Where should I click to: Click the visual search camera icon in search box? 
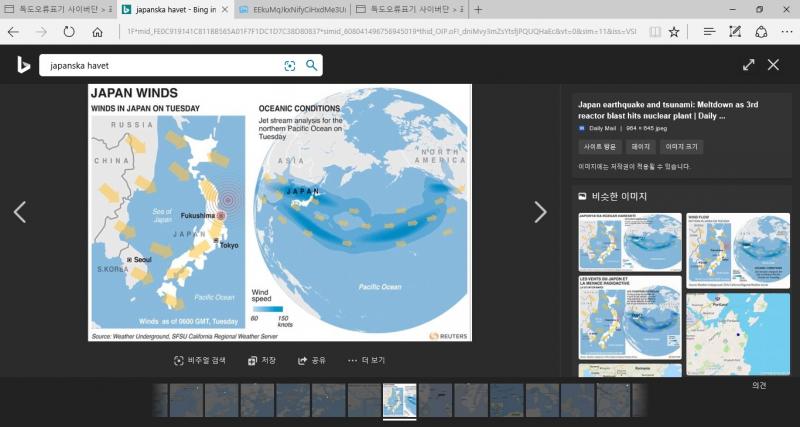290,66
